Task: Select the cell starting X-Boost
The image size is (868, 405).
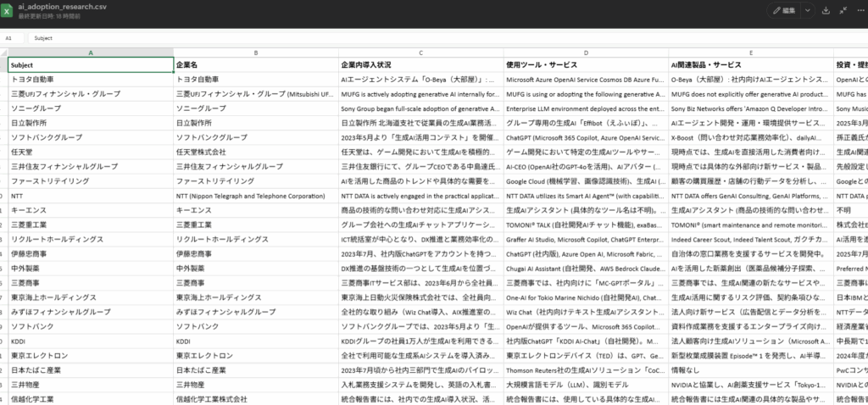Action: point(751,137)
